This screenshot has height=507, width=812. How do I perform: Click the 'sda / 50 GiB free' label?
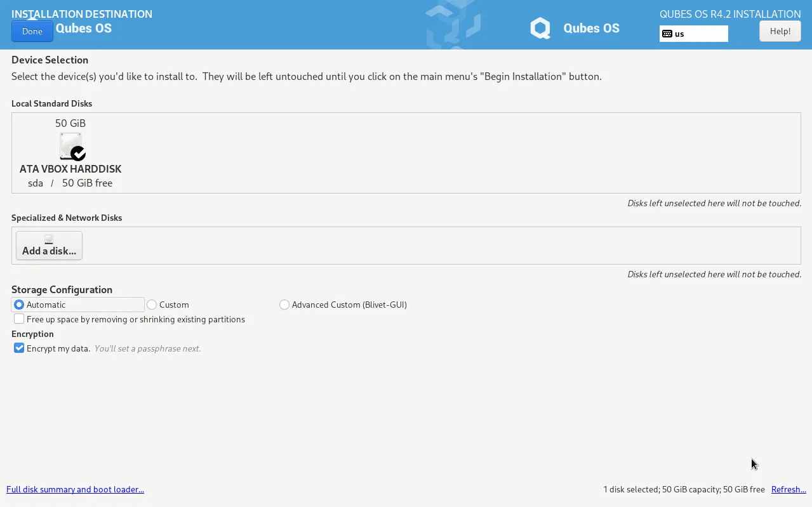coord(70,183)
